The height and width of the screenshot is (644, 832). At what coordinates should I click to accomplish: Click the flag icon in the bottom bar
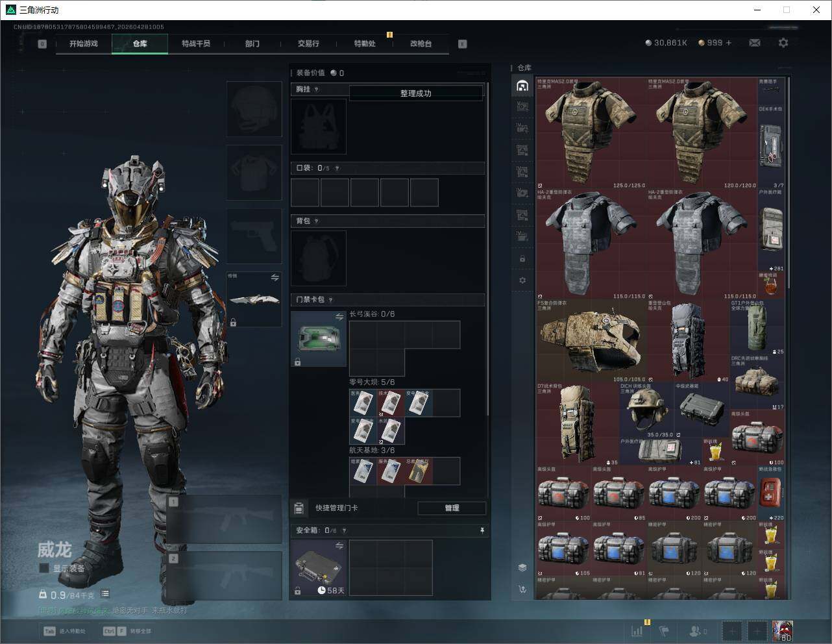click(x=664, y=630)
